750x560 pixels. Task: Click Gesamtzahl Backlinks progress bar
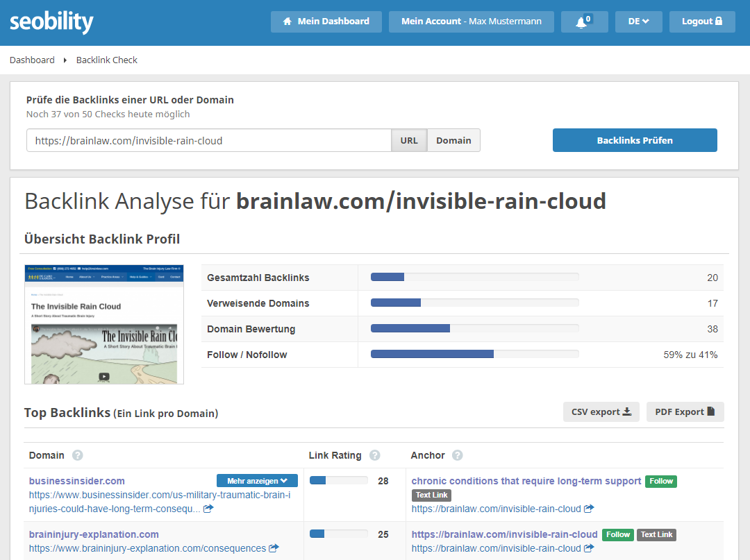(x=474, y=277)
